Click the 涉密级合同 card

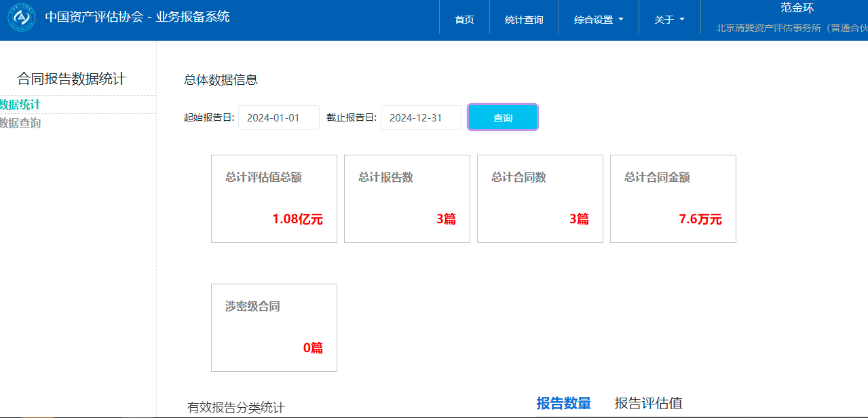273,328
